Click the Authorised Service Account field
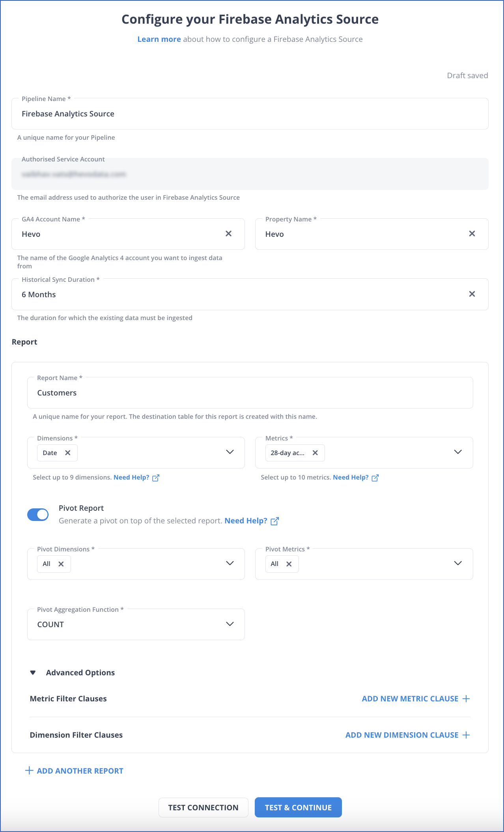The image size is (504, 832). tap(250, 174)
